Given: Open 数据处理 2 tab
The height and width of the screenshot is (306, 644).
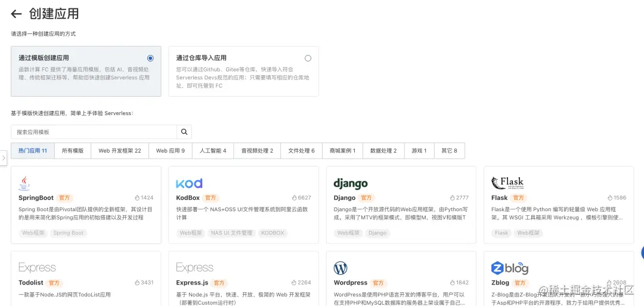Looking at the screenshot, I should tap(383, 151).
